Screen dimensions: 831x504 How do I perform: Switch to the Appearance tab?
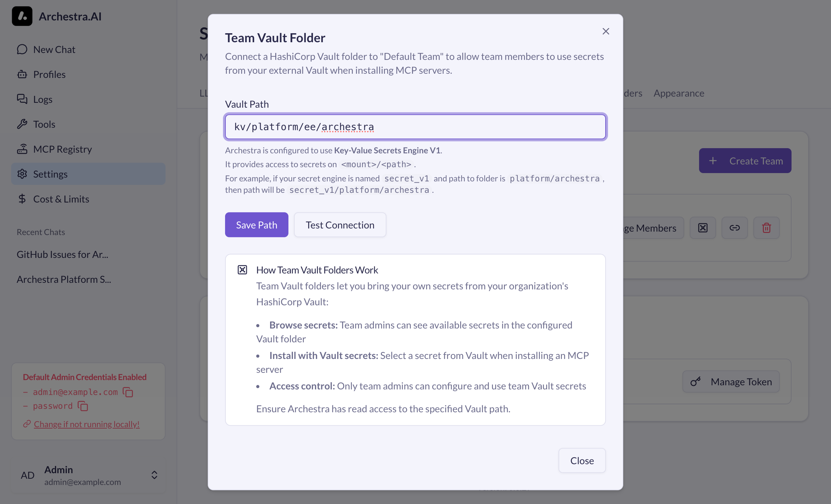coord(679,93)
